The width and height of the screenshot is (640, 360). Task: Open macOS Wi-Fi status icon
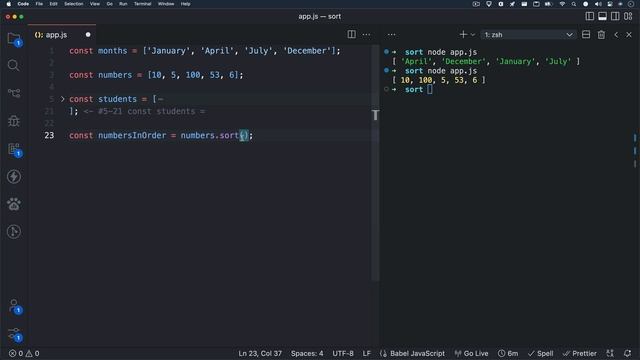[x=562, y=4]
